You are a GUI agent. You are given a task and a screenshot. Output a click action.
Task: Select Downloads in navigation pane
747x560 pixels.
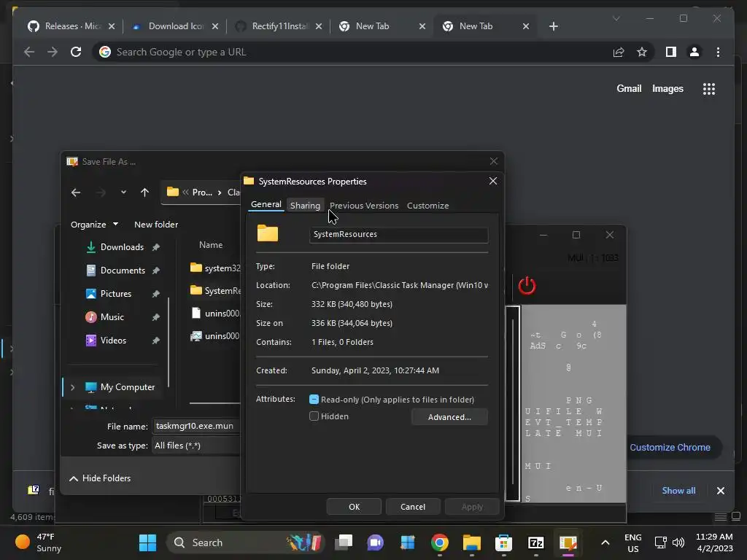pos(122,246)
